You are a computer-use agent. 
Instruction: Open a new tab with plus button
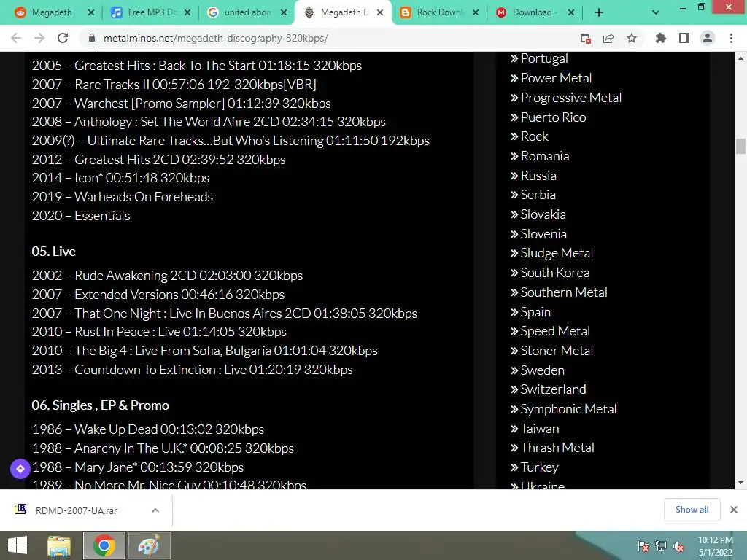(x=599, y=13)
